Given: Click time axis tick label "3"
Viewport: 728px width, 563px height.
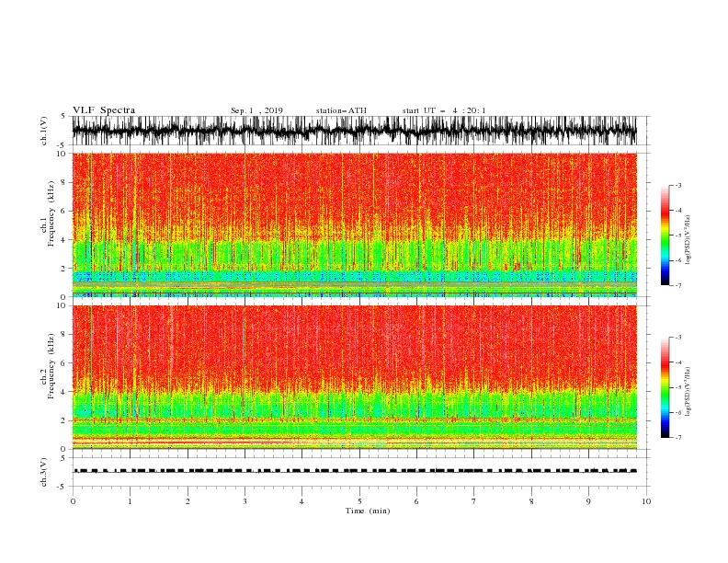Looking at the screenshot, I should tap(245, 501).
